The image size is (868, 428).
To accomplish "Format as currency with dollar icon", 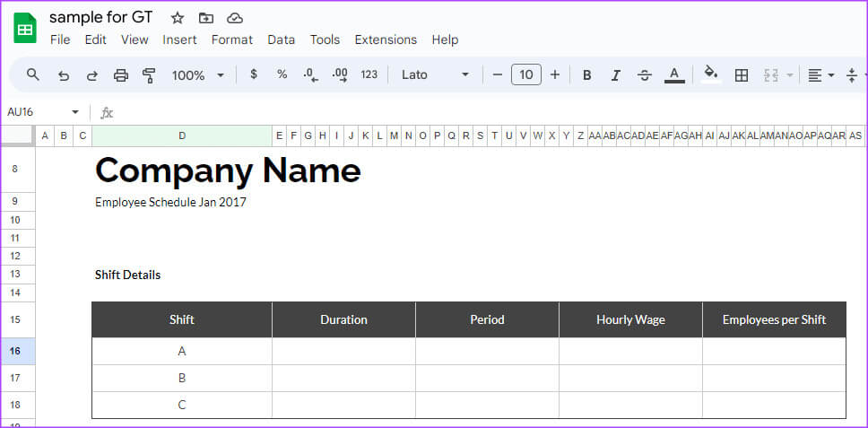I will click(254, 74).
